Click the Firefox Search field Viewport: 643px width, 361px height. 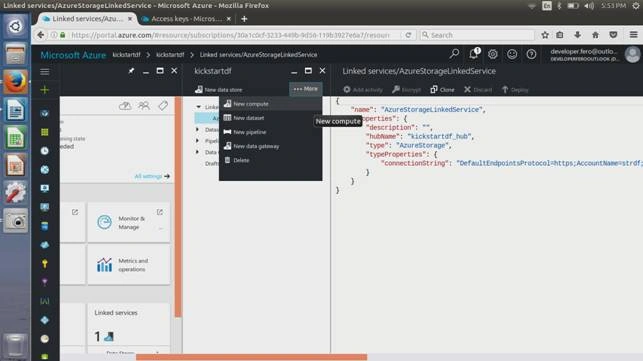[477, 35]
